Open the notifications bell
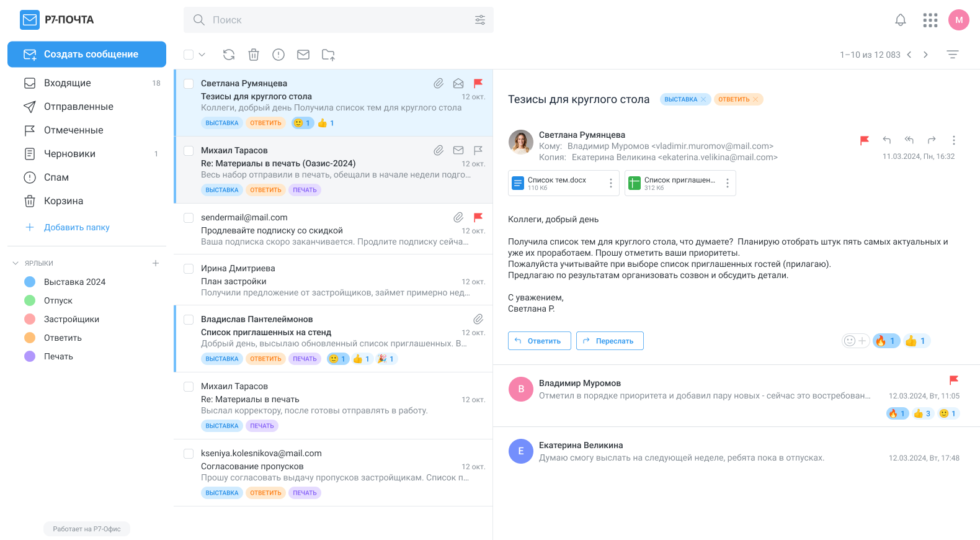The width and height of the screenshot is (980, 540). tap(901, 20)
